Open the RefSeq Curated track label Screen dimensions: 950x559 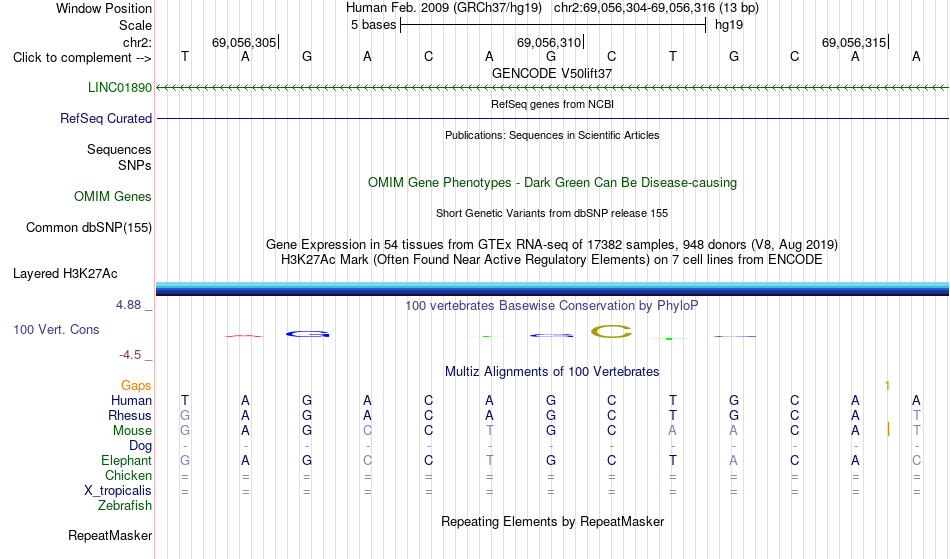105,118
